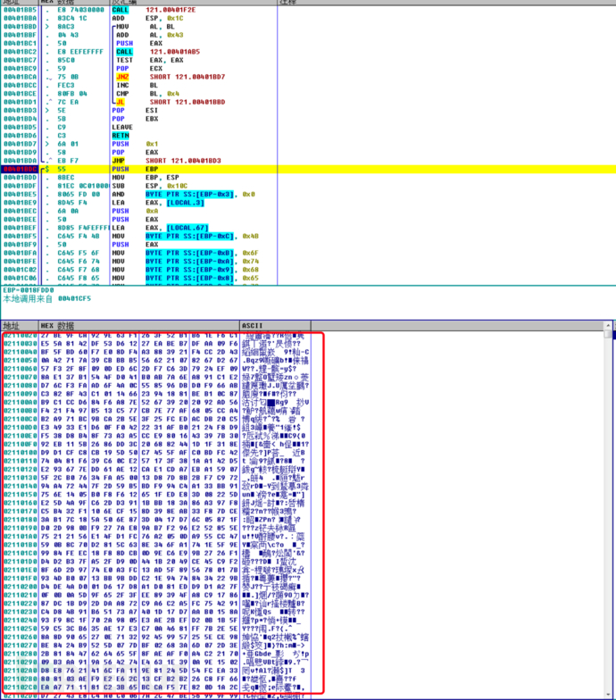Select highlighted row 00401BDC PUSH EBP
Viewport: 616px width, 700px height.
click(x=308, y=170)
